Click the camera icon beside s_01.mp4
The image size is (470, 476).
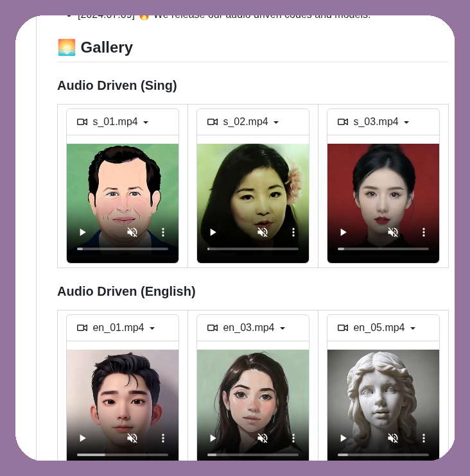[82, 122]
